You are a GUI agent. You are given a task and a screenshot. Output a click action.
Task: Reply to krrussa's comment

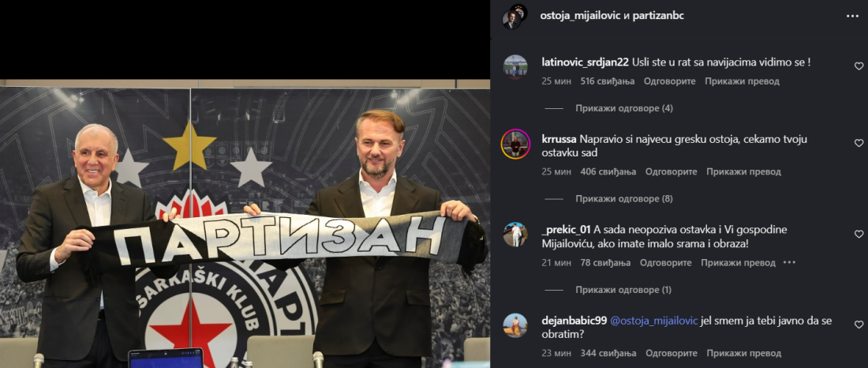(671, 172)
